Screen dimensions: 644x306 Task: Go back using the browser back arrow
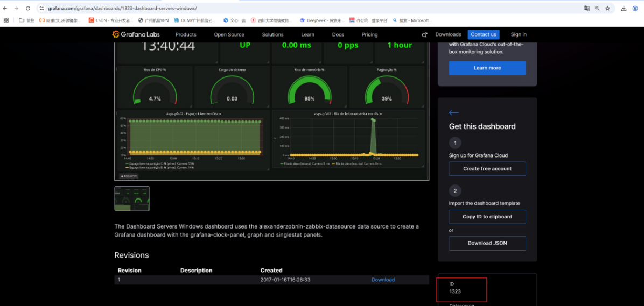5,8
